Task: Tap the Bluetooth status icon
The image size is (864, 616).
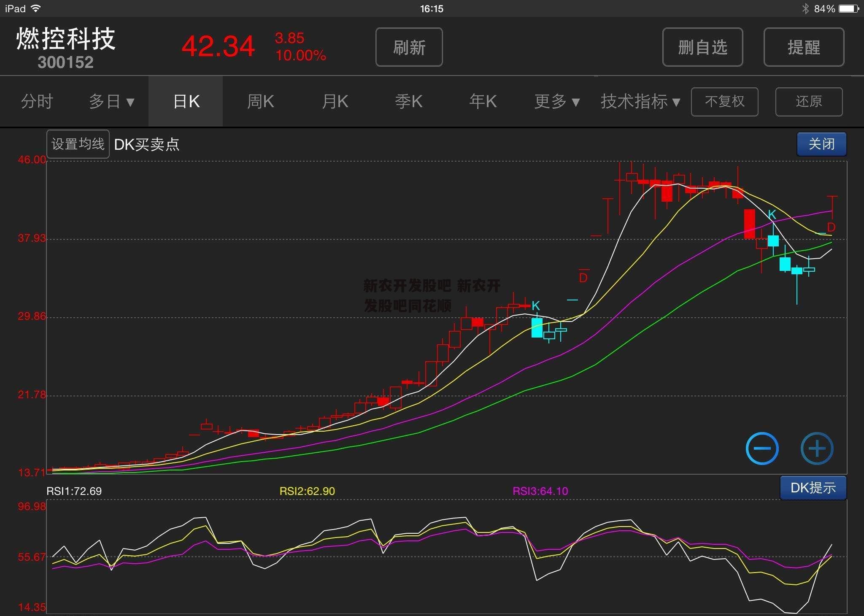Action: [805, 8]
